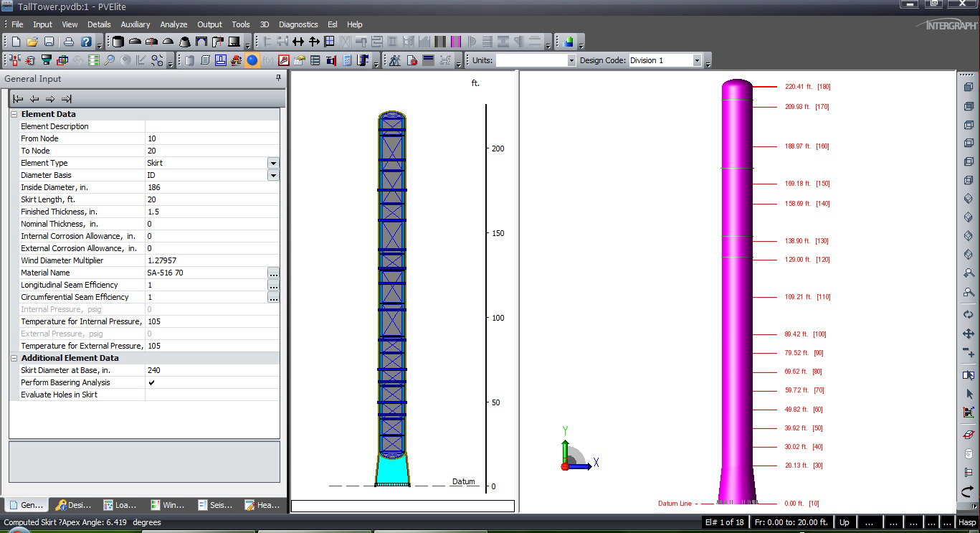
Task: Save the file with floppy disk icon
Action: click(49, 42)
